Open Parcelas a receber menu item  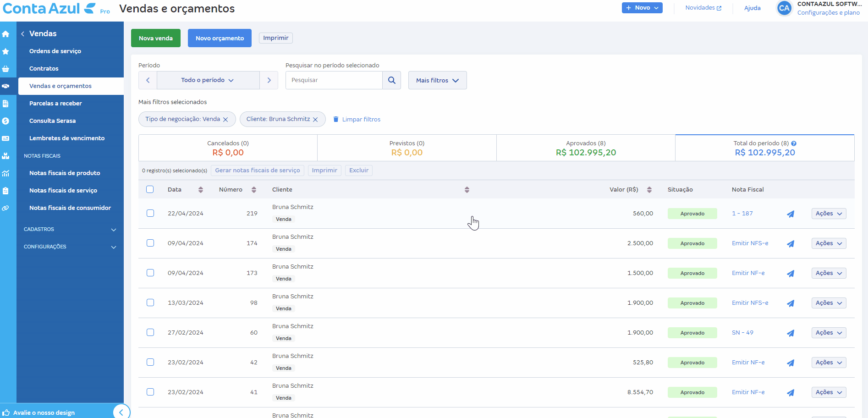click(x=55, y=104)
